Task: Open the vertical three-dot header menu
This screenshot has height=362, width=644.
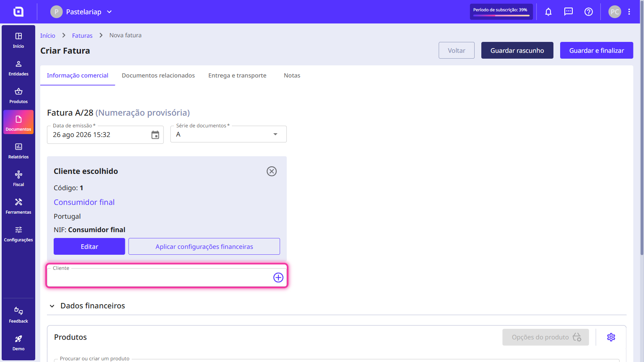Action: pyautogui.click(x=629, y=12)
